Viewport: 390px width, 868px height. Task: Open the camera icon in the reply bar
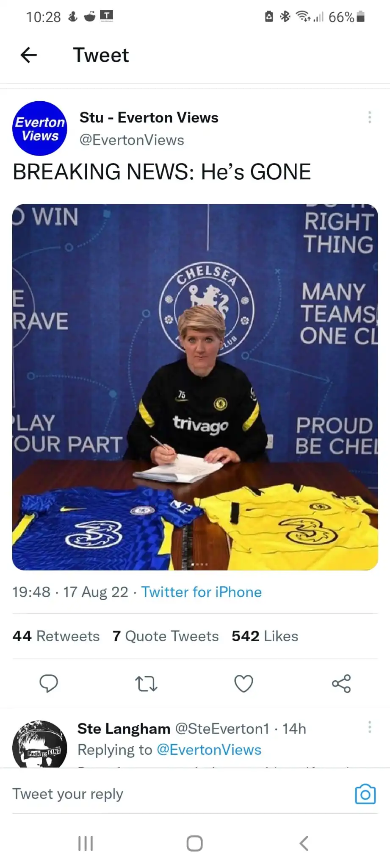click(x=365, y=793)
